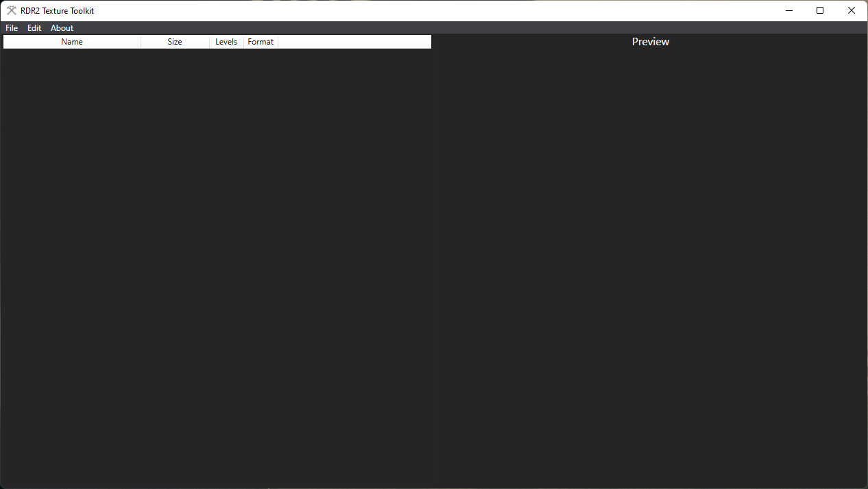Viewport: 868px width, 489px height.
Task: Click the divider between Size and Levels columns
Action: 209,42
